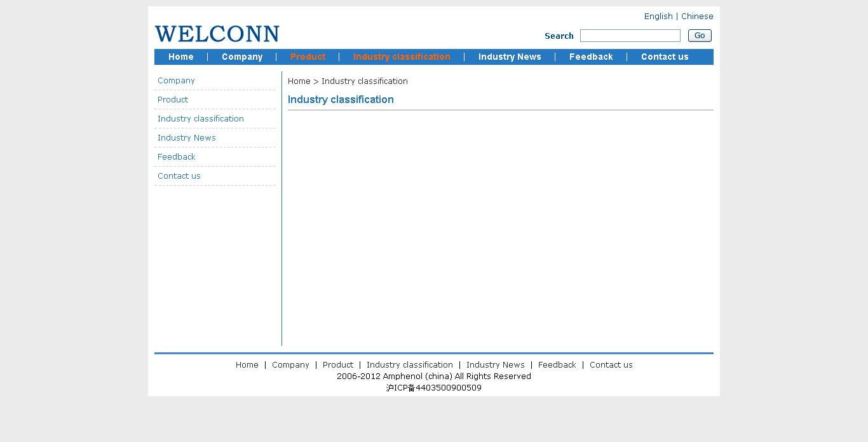868x442 pixels.
Task: Open Contact us in the top navigation bar
Action: click(665, 57)
